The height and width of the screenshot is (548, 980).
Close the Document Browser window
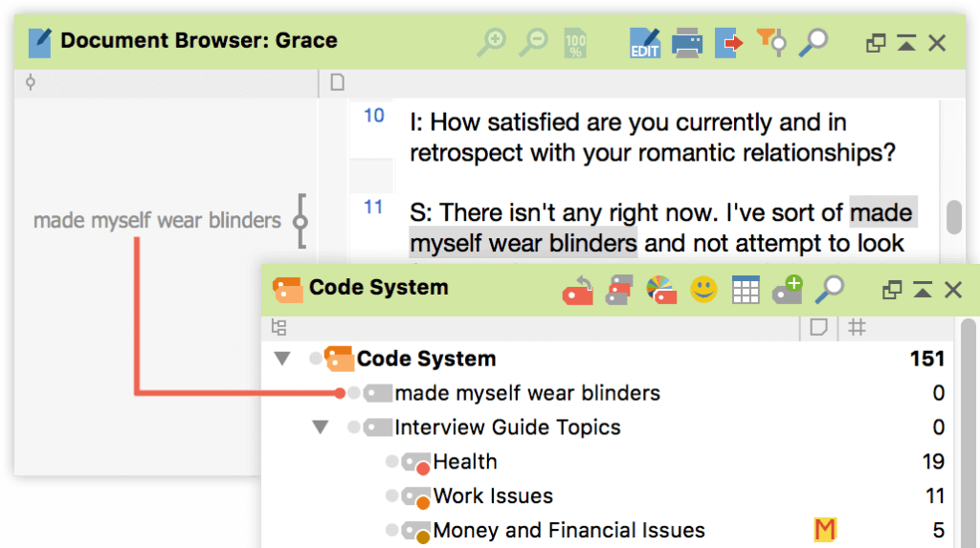point(937,43)
